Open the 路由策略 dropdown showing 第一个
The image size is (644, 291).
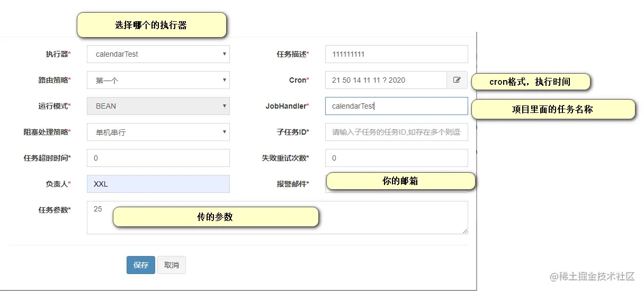[158, 80]
